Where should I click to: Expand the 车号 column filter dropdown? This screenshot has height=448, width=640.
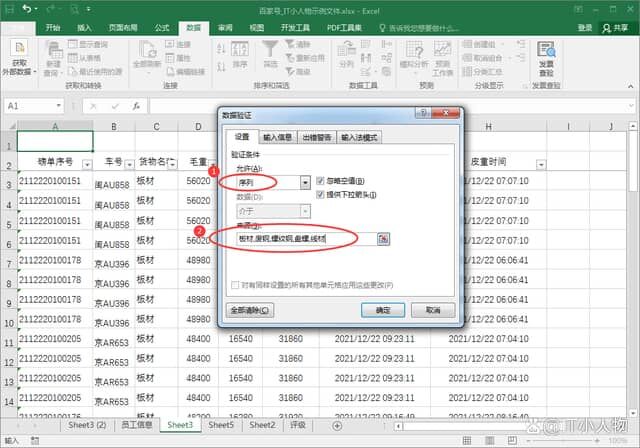coord(128,164)
